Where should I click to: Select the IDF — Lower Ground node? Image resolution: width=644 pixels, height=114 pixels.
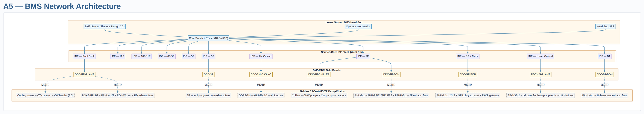[540, 56]
